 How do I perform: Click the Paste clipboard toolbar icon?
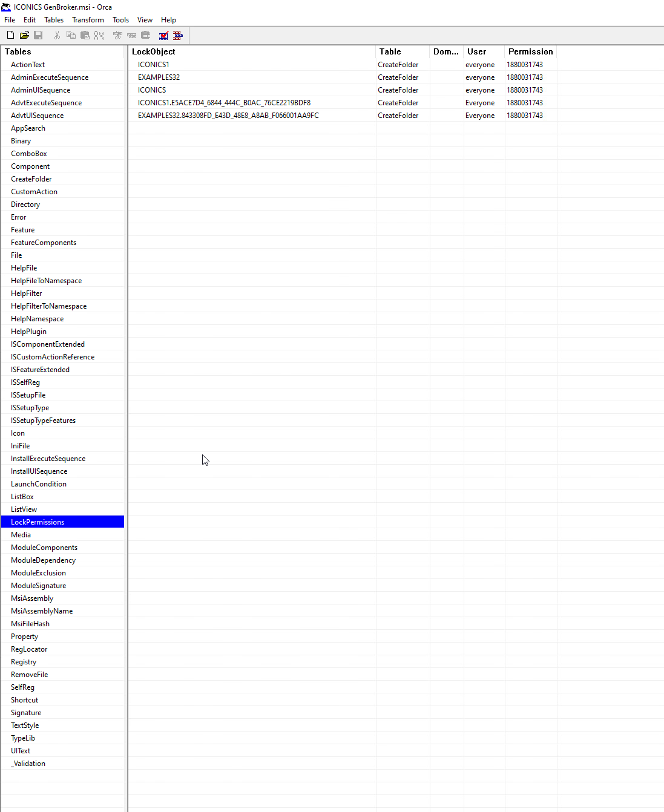coord(85,35)
